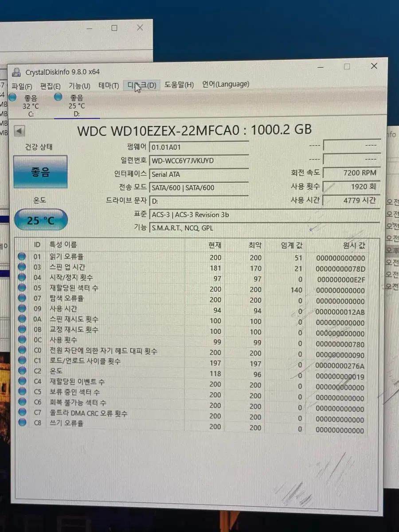Screen dimensions: 399x532
Task: Click the 25 °C temperature button
Action: coord(41,220)
